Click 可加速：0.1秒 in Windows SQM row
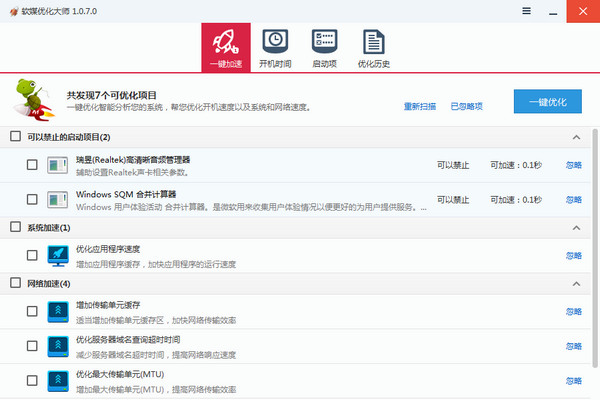 pos(516,199)
